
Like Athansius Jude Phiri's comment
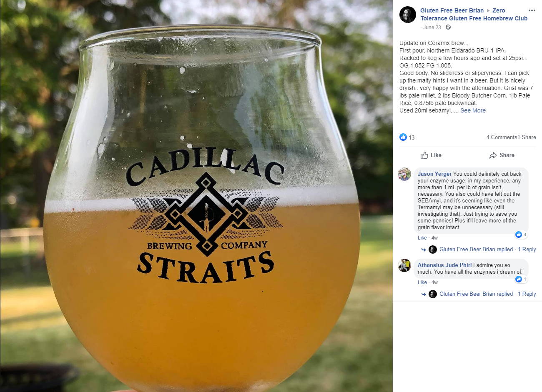(x=422, y=282)
